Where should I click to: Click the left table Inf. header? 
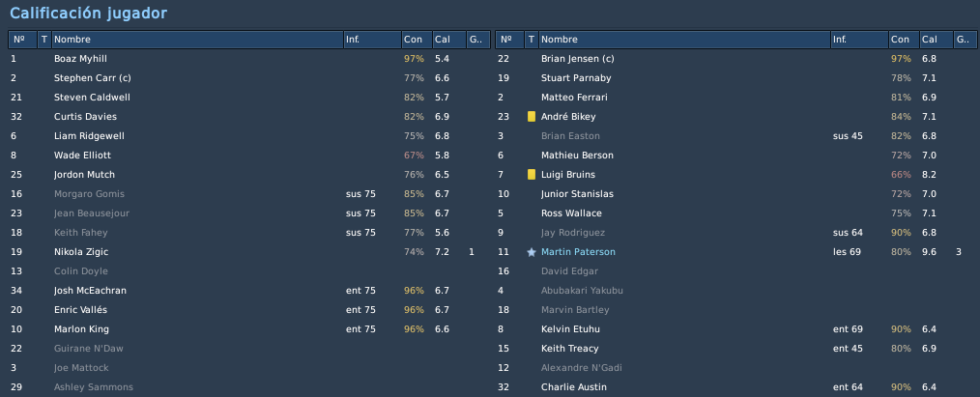[372, 40]
